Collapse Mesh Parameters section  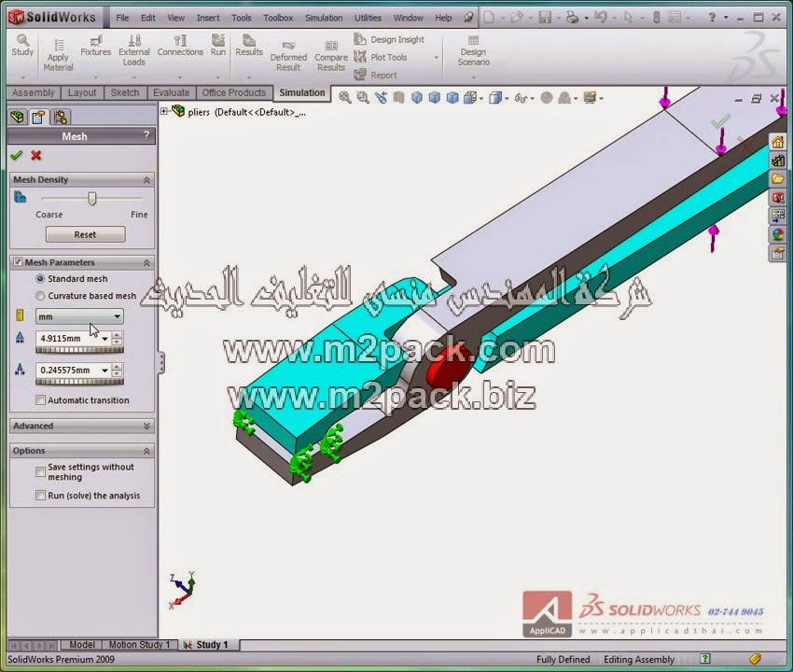click(146, 262)
